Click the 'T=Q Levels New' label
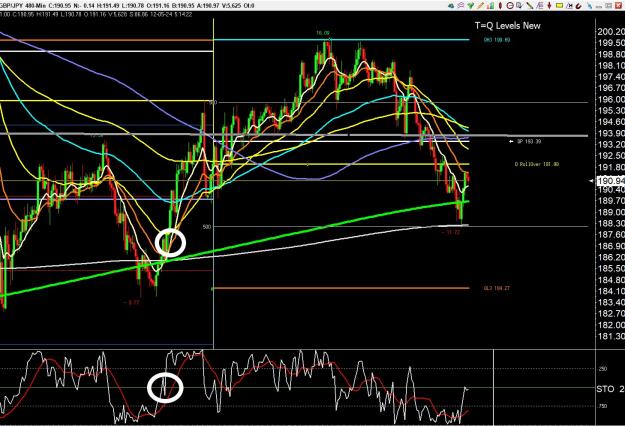Screen dimensions: 625x426 click(x=507, y=26)
